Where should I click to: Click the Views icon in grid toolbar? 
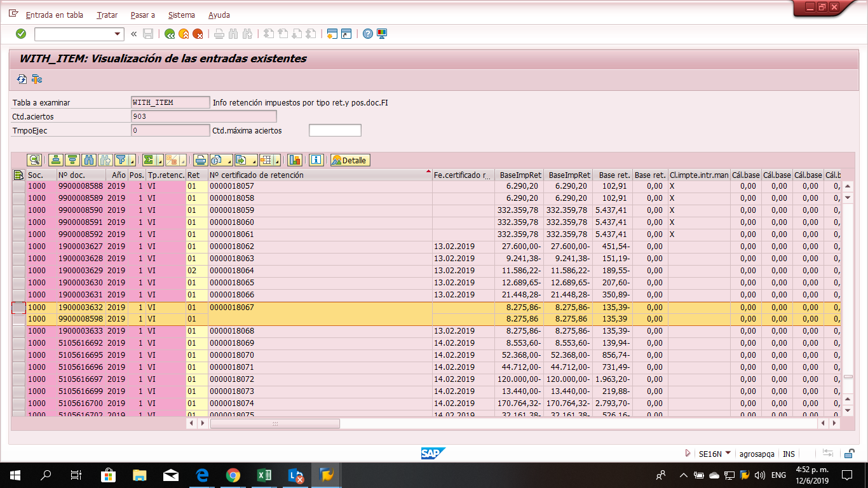tap(217, 160)
